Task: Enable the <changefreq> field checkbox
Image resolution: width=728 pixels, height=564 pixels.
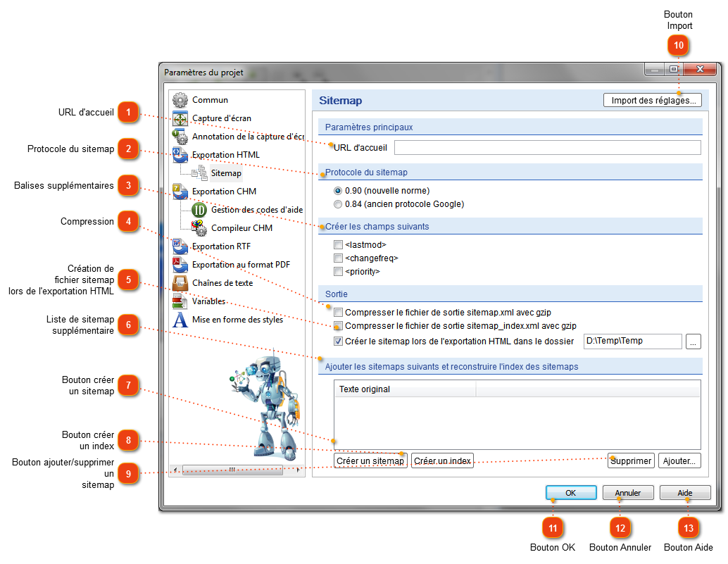Action: click(338, 258)
